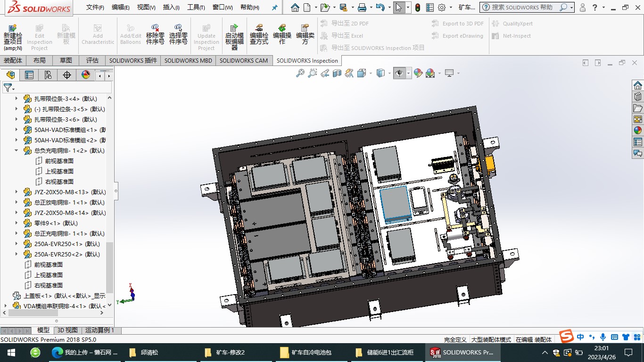644x362 pixels.
Task: Open the PropertyManager panel tab icon
Action: 29,75
